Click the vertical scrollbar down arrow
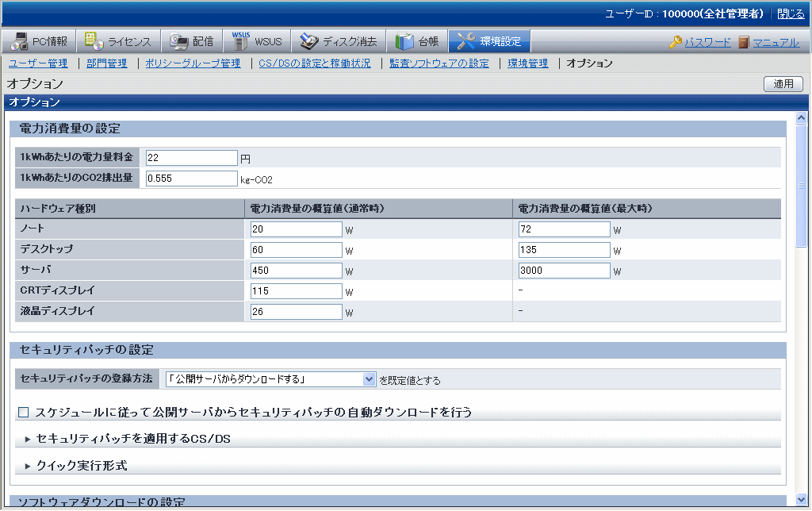 coord(800,499)
